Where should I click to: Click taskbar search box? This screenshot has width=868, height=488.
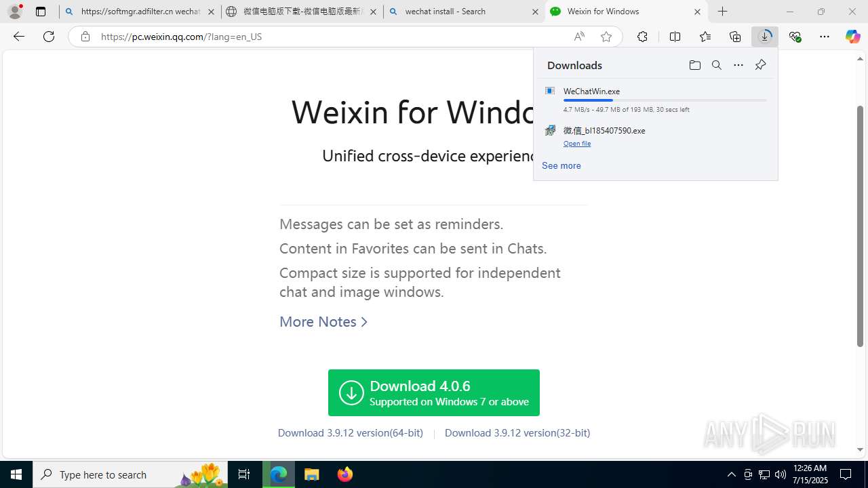[x=130, y=474]
